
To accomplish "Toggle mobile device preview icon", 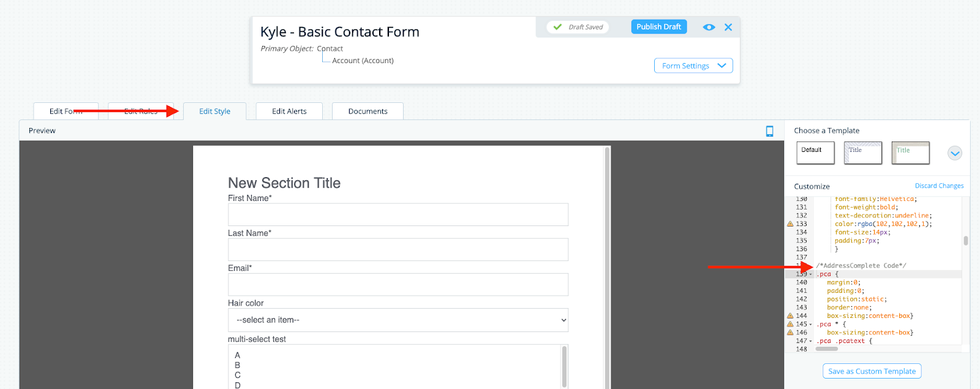I will [769, 131].
